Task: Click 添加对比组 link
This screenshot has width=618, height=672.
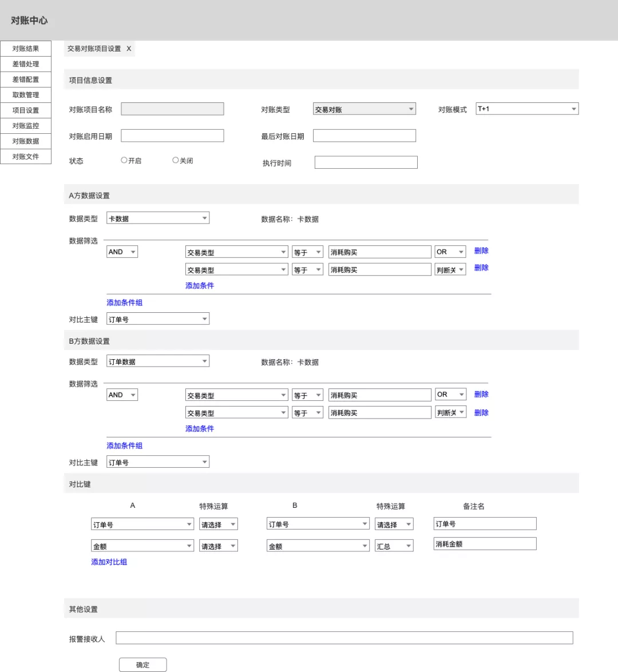Action: point(109,562)
